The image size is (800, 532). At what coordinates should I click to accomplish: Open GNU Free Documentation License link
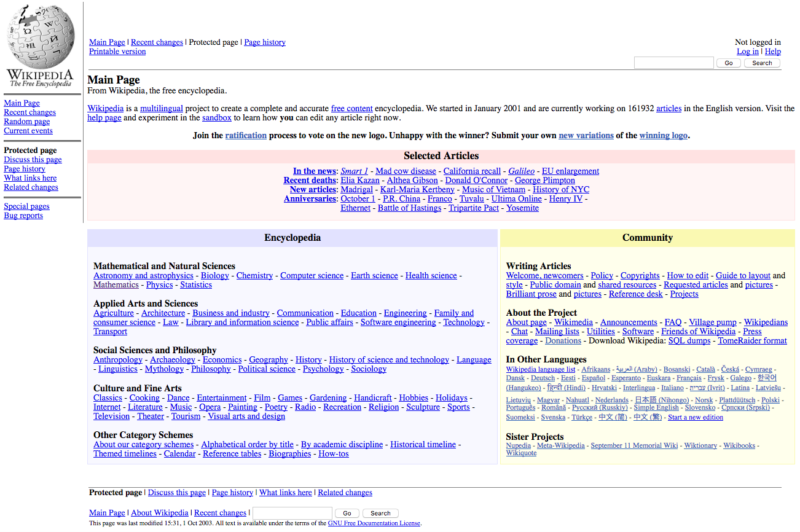click(374, 523)
